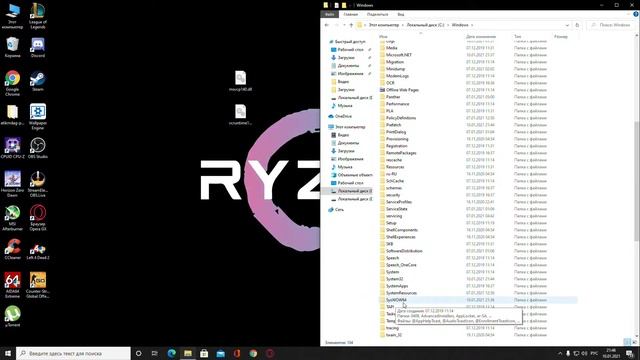Launch Left 4 Dead 2 shortcut
The image size is (640, 360).
coord(38,249)
